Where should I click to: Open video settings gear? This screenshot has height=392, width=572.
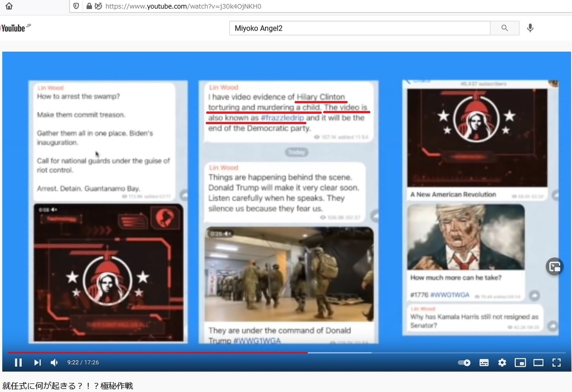tap(502, 362)
